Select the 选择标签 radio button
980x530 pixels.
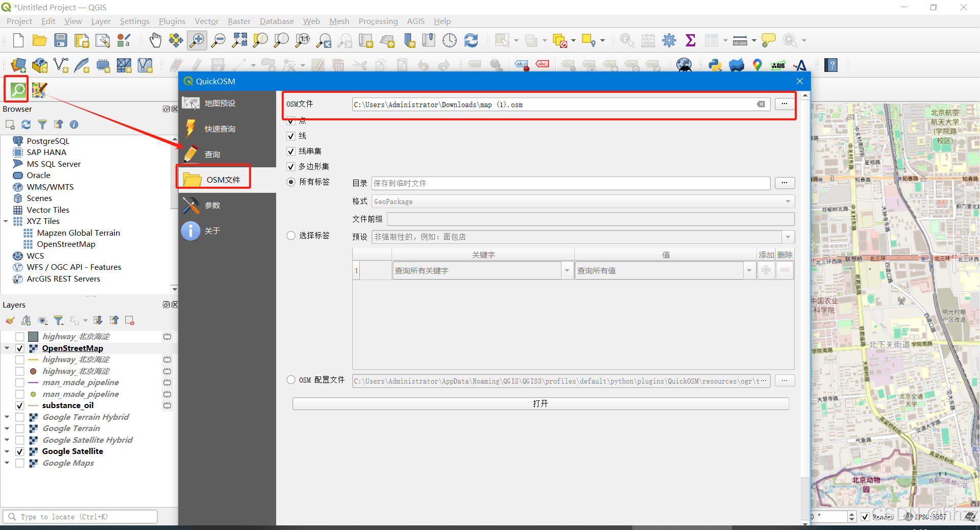coord(291,236)
